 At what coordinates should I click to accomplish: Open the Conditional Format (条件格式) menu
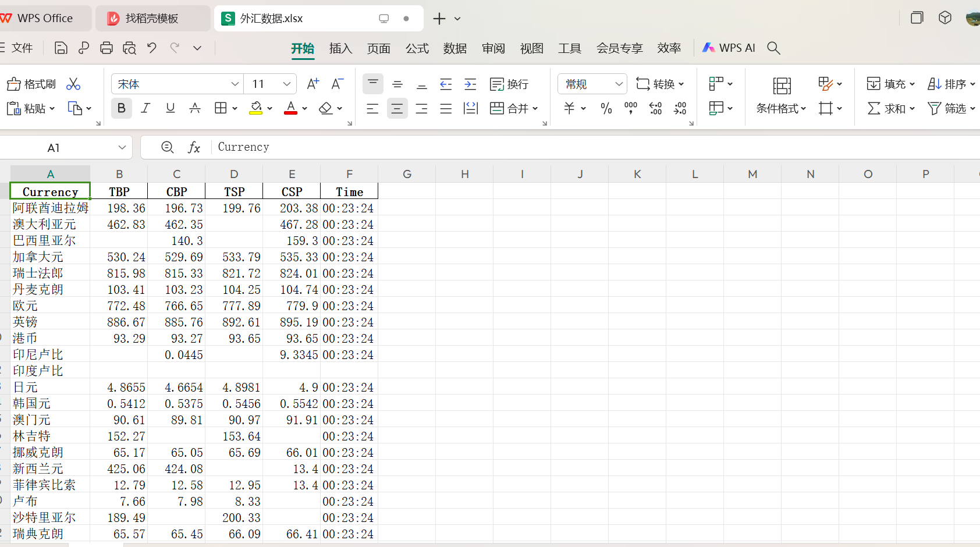pyautogui.click(x=781, y=108)
